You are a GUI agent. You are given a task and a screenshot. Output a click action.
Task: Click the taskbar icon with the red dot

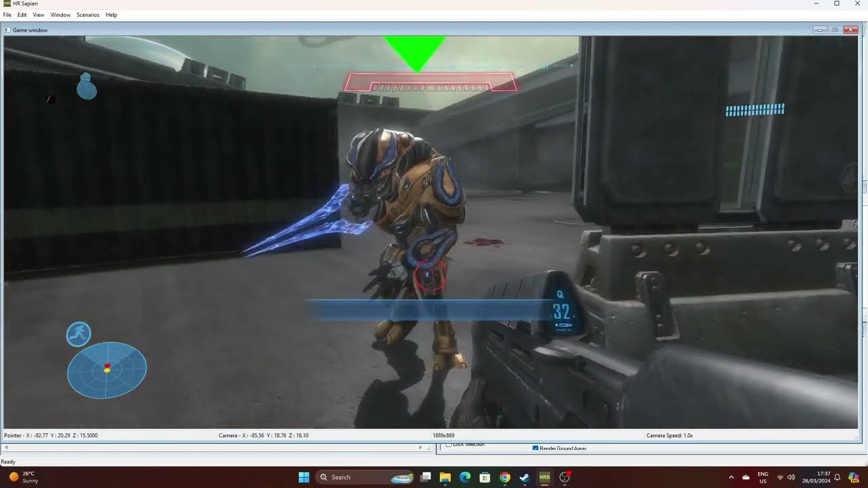[x=564, y=477]
